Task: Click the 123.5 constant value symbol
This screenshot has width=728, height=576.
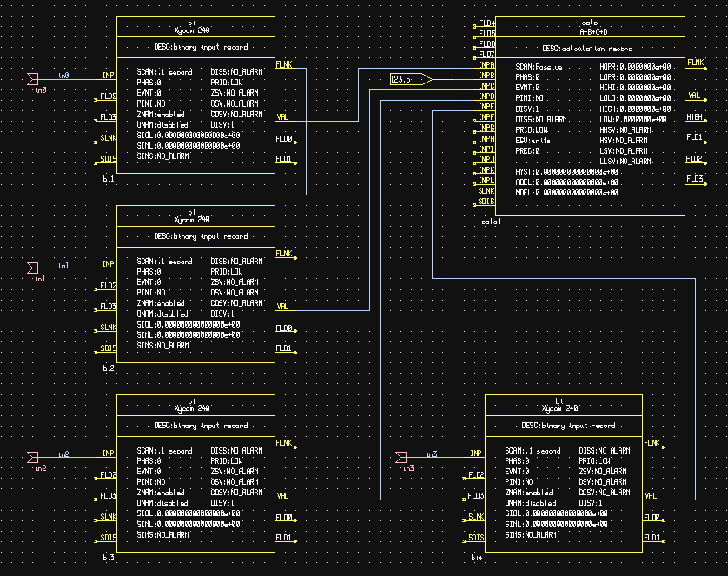Action: (412, 79)
